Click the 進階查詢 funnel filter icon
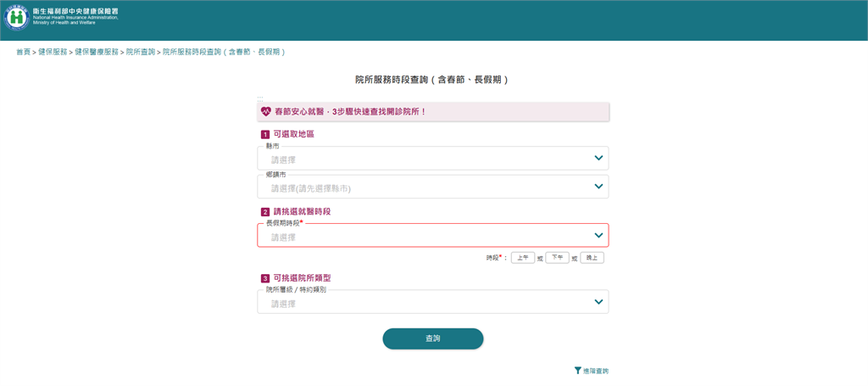This screenshot has width=868, height=386. [577, 371]
